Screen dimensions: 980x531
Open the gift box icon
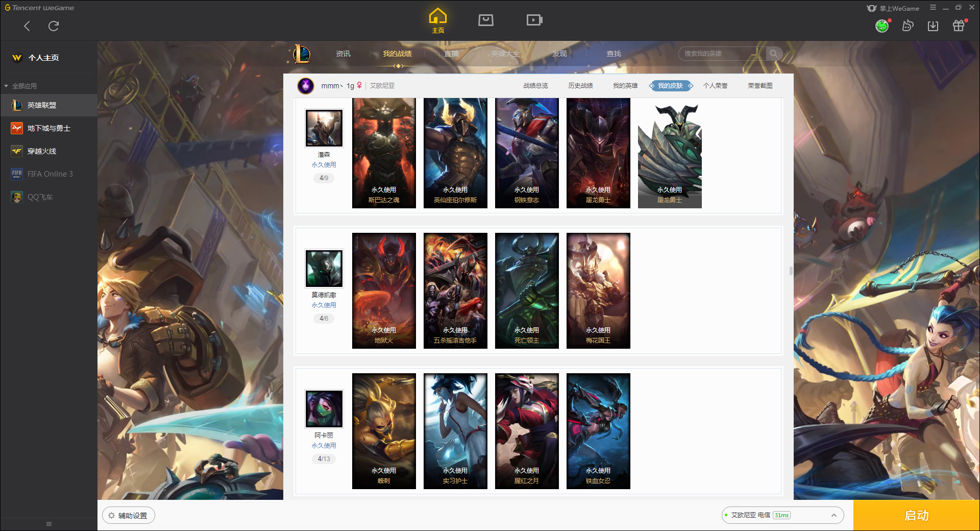click(x=959, y=26)
